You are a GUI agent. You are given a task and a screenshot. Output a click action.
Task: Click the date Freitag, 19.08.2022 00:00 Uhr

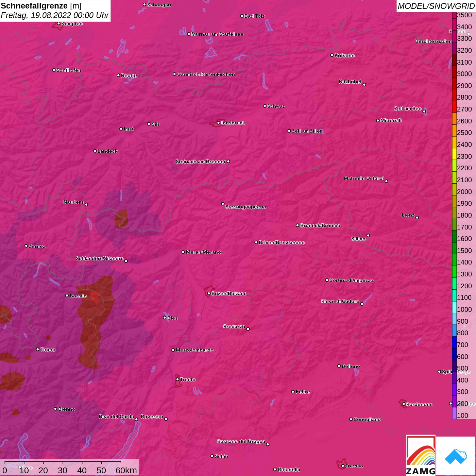coord(55,15)
